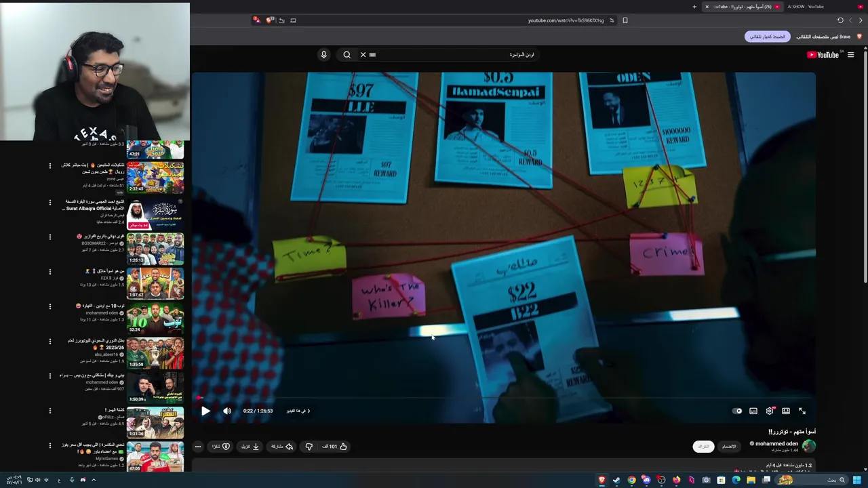Mute the video using the volume icon
The width and height of the screenshot is (868, 488).
coord(227,411)
